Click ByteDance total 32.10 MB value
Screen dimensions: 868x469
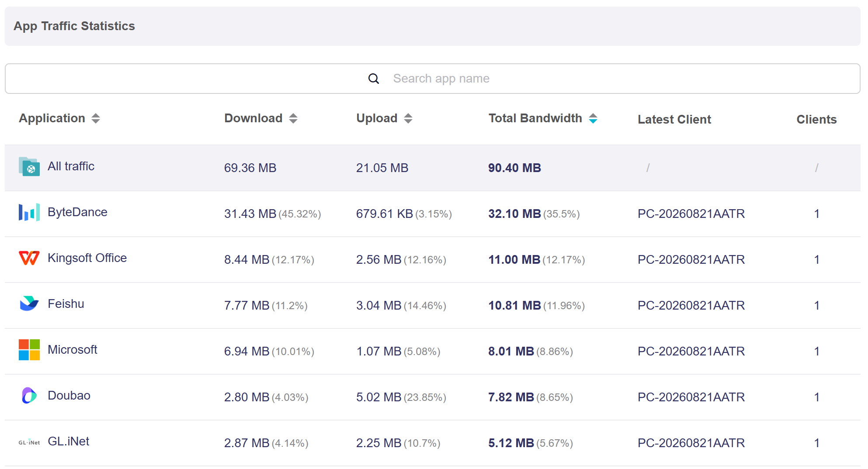(515, 214)
